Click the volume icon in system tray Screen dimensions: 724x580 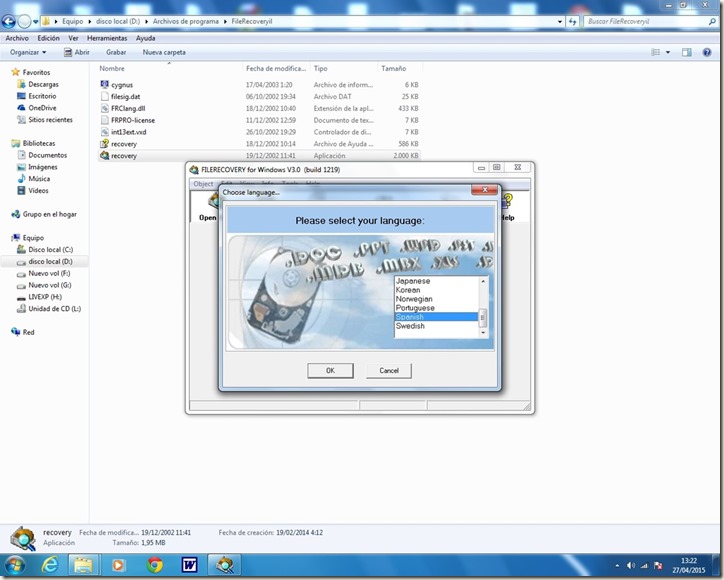(x=630, y=566)
